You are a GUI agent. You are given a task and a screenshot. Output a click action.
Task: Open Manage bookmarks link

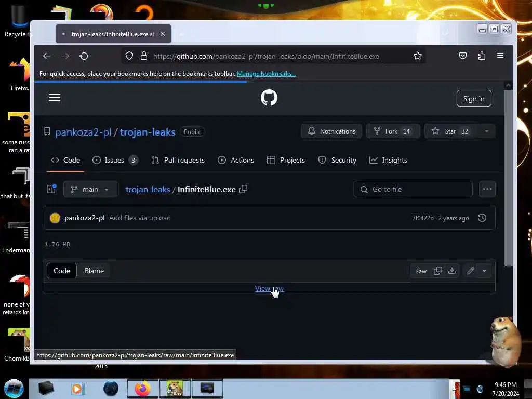click(267, 74)
